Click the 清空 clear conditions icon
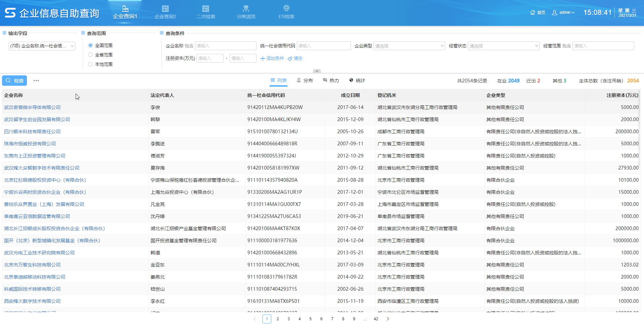The width and height of the screenshot is (644, 324). coord(290,59)
